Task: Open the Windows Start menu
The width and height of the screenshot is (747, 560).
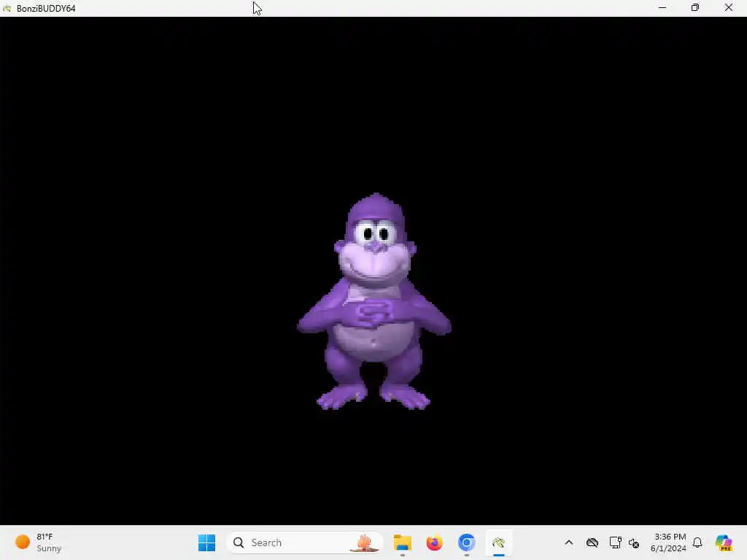Action: (206, 542)
